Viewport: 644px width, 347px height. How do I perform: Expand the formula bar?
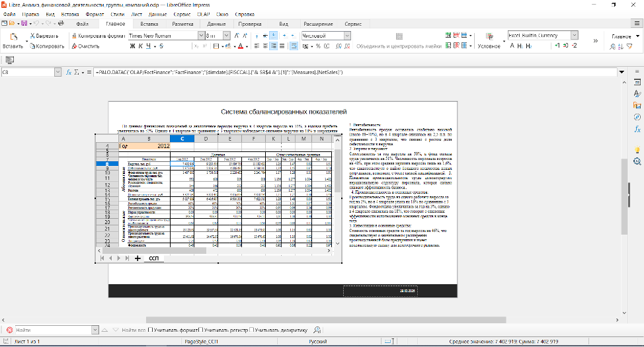622,72
